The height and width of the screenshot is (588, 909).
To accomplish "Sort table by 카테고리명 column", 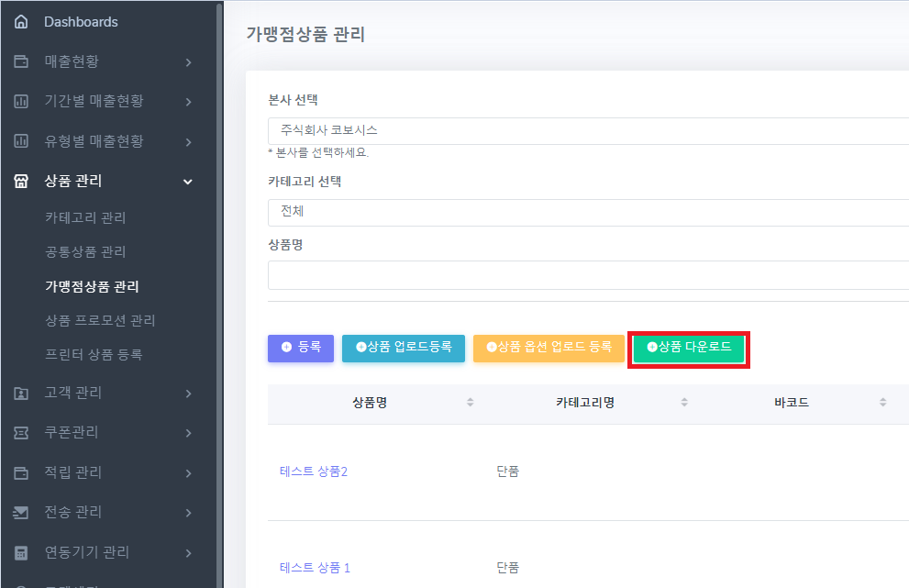I will [x=683, y=403].
